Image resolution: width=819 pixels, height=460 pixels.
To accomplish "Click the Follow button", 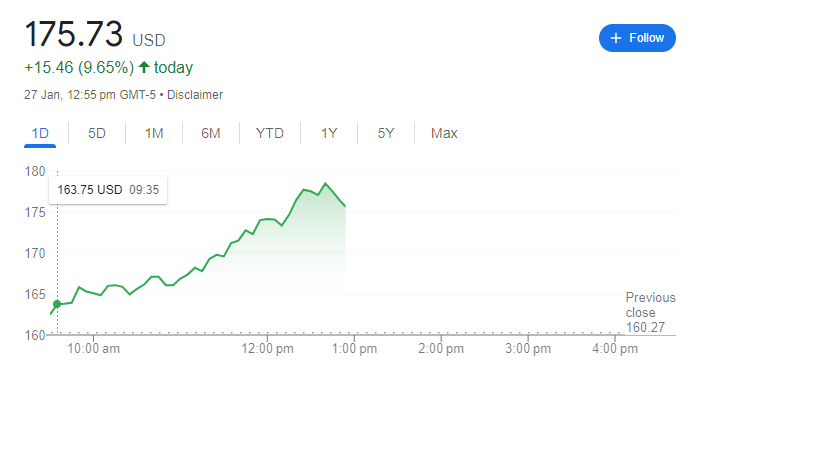I will click(x=637, y=38).
